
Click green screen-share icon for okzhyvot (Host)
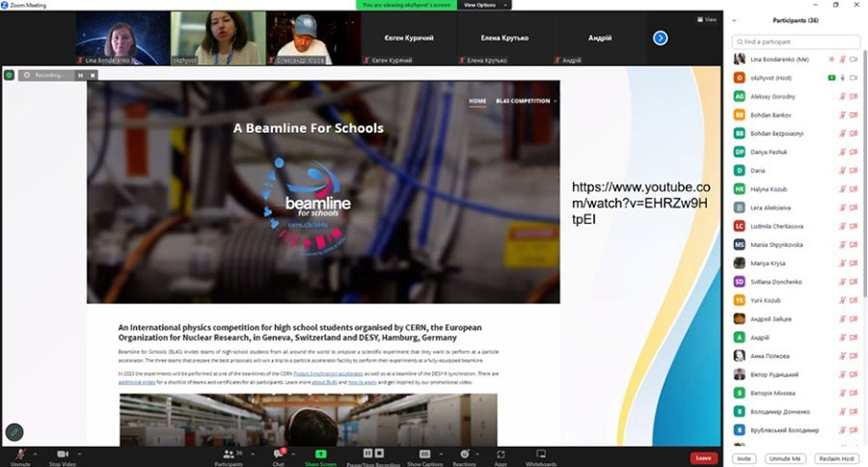click(x=831, y=78)
